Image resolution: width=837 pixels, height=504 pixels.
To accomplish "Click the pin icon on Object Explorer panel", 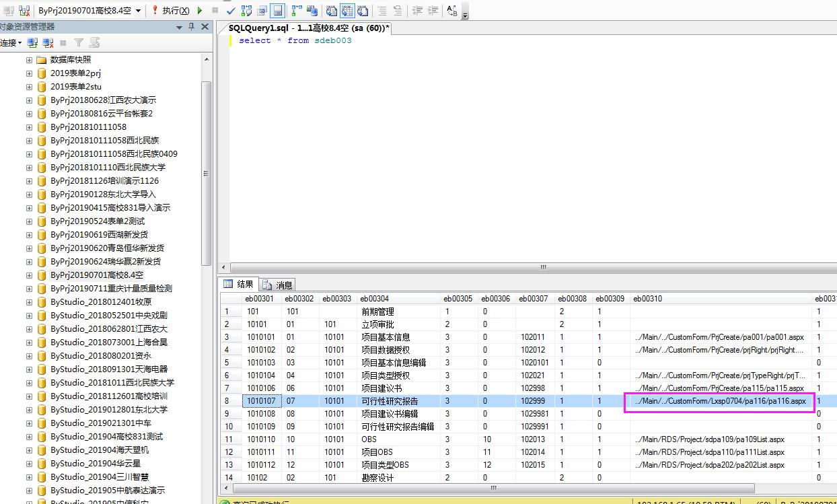I will pos(192,27).
